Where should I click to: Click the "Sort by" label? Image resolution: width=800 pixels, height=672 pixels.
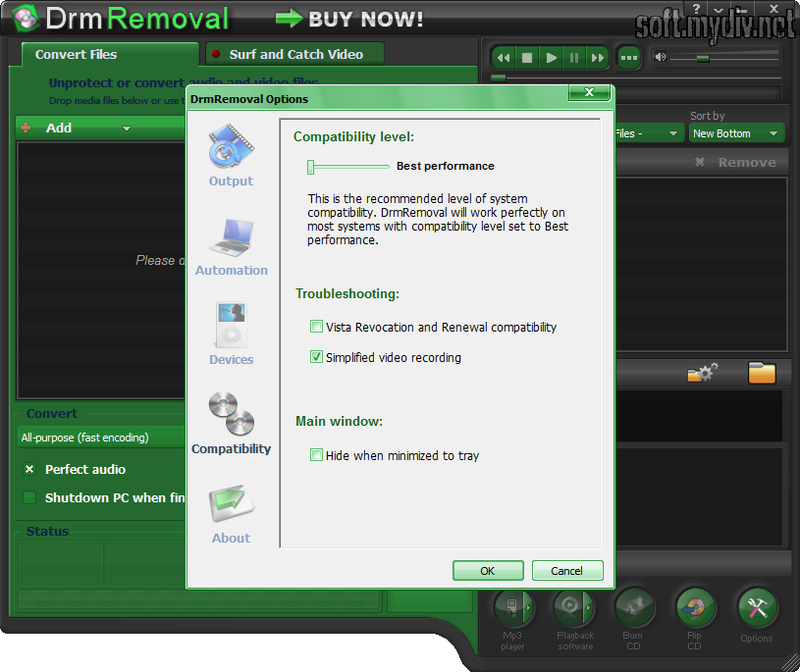pos(707,116)
